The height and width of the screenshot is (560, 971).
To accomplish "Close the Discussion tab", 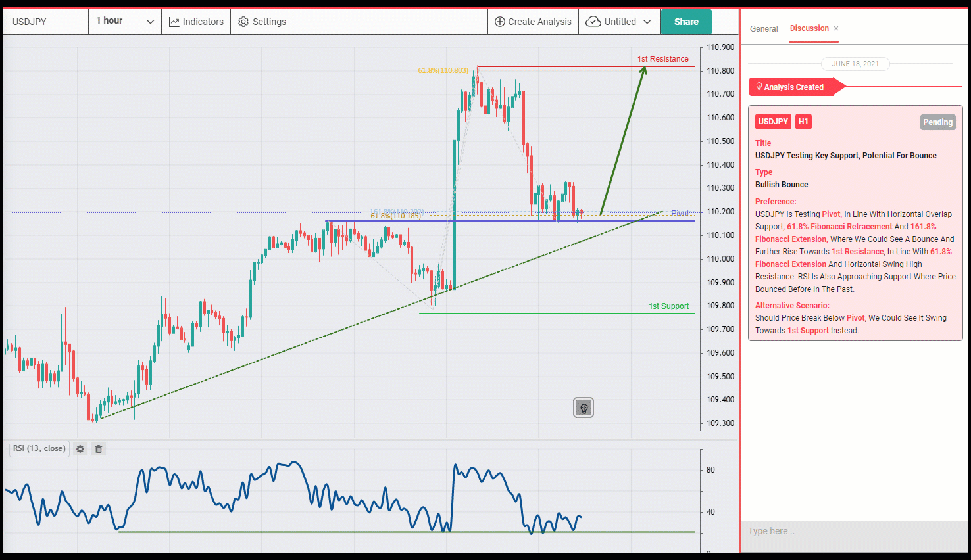I will (836, 28).
